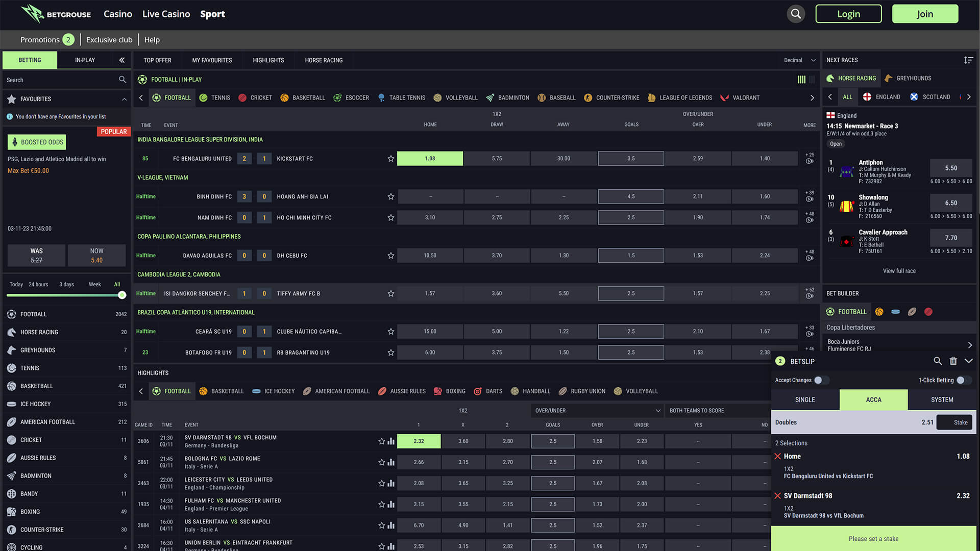Open the Live Casino menu
Viewport: 980px width, 551px height.
(x=166, y=14)
